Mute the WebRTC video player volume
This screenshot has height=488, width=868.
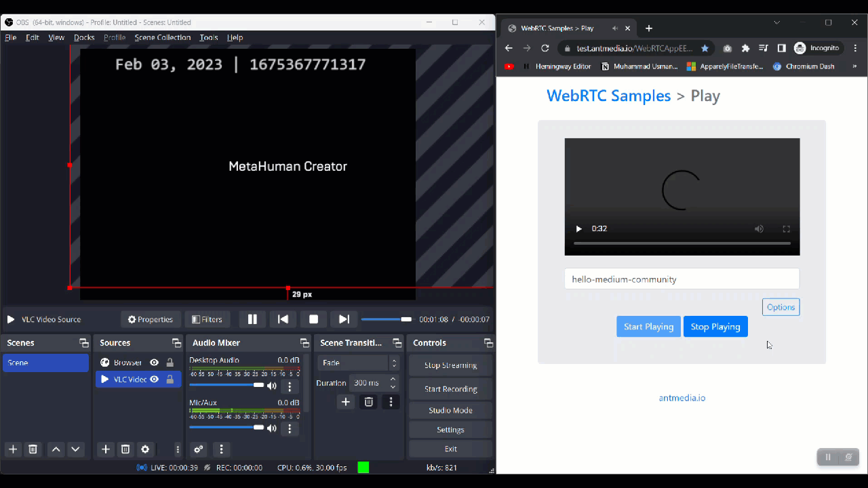point(759,229)
